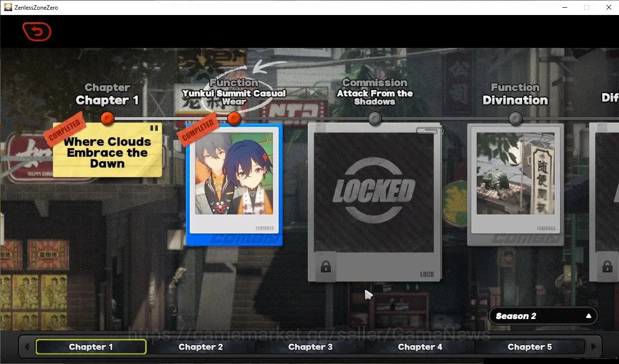Click the Chapter 1 timeline node
This screenshot has height=364, width=619.
click(107, 118)
